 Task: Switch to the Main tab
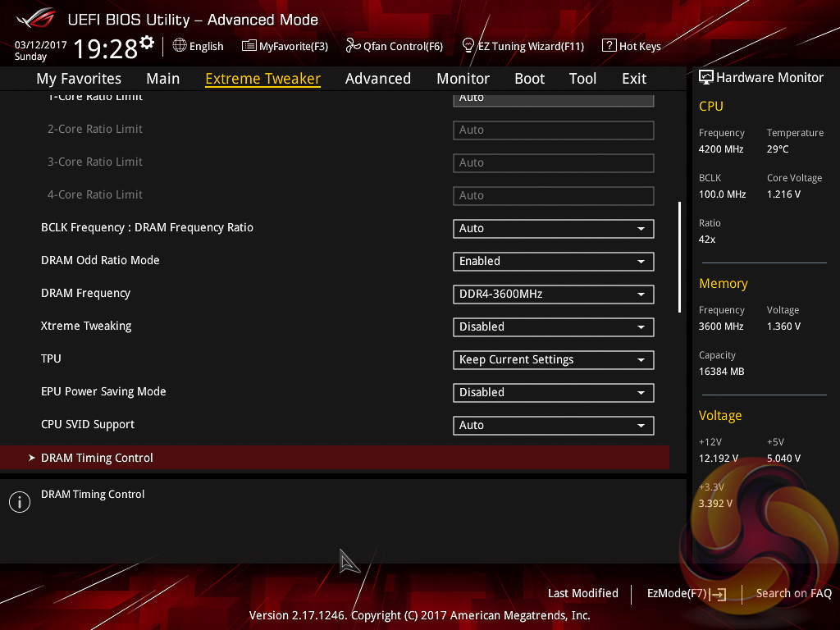(x=163, y=78)
